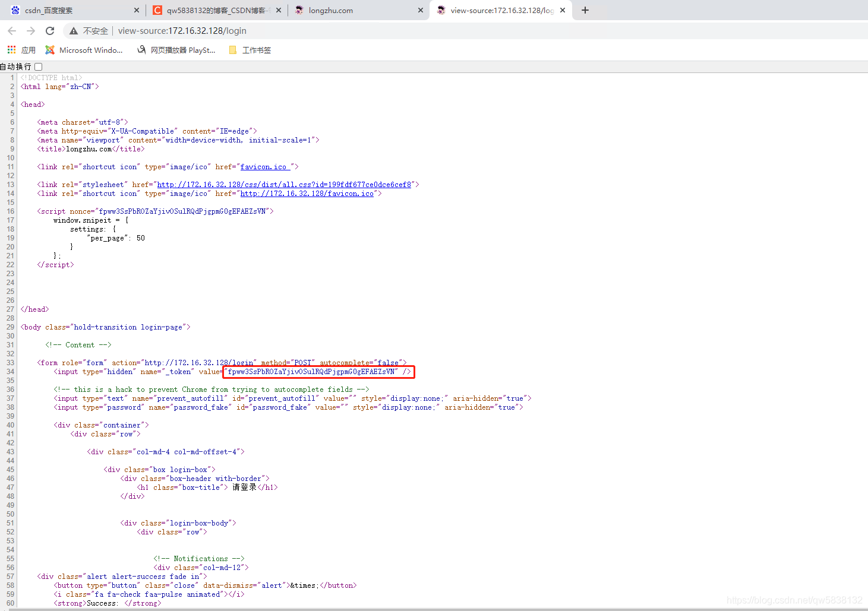Click the browser forward arrow
Image resolution: width=868 pixels, height=611 pixels.
click(31, 31)
